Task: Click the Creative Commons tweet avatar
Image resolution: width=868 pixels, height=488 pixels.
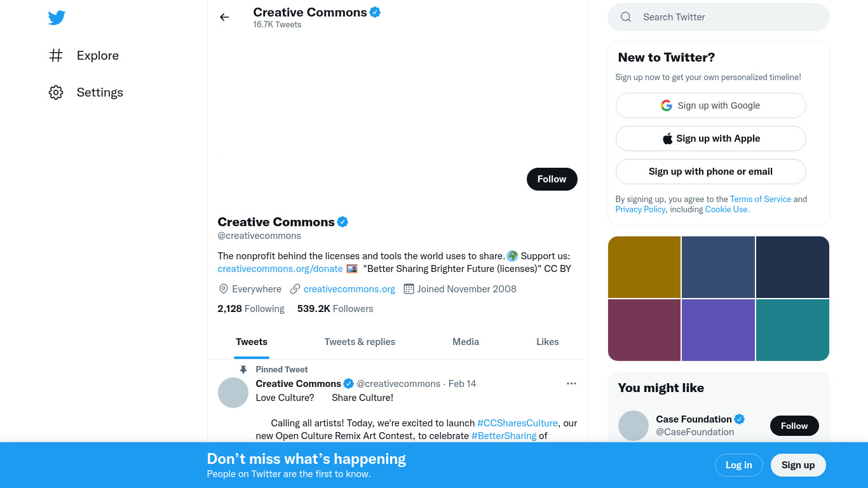Action: click(233, 393)
